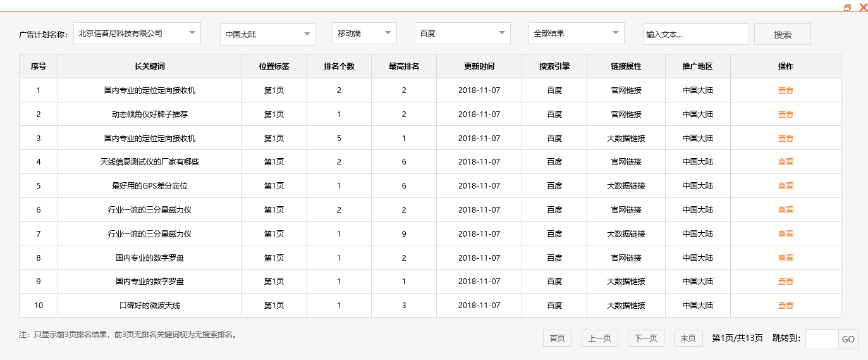Open the 移动端 device dropdown
868x360 pixels.
point(365,34)
